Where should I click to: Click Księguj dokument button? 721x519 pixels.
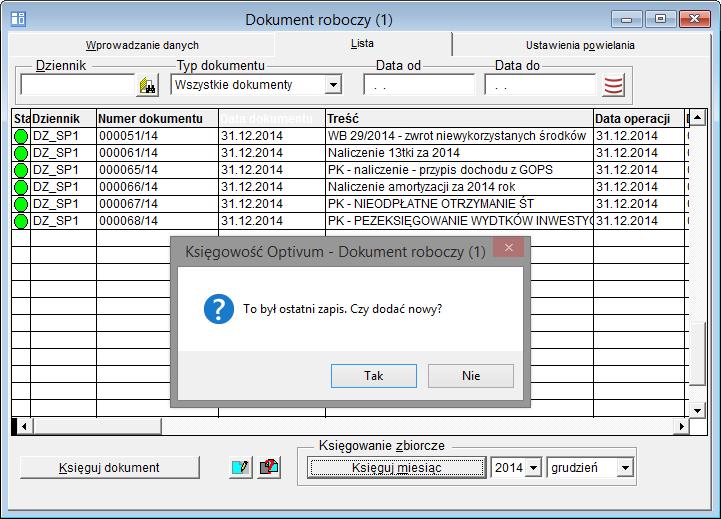click(109, 468)
